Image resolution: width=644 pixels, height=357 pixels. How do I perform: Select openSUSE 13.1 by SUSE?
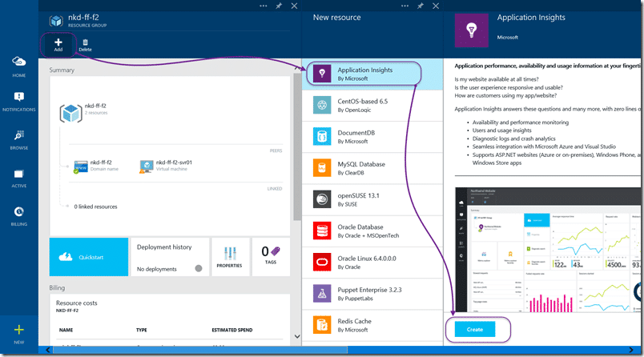(x=372, y=200)
